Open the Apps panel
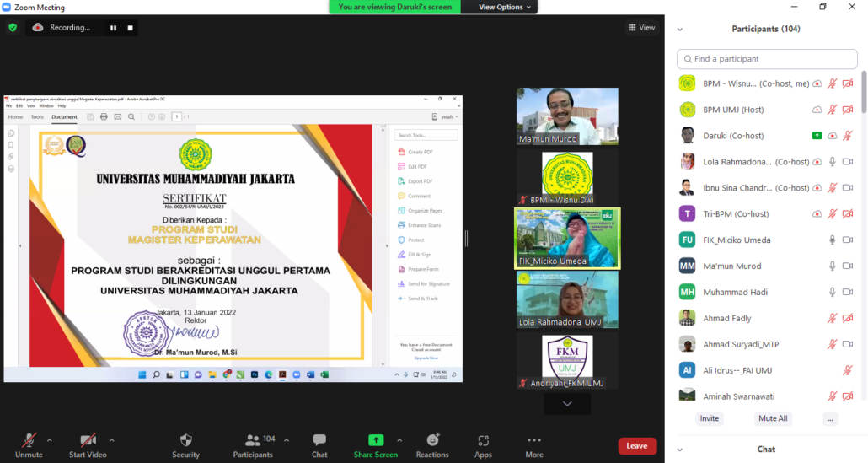The height and width of the screenshot is (463, 868). (x=483, y=440)
